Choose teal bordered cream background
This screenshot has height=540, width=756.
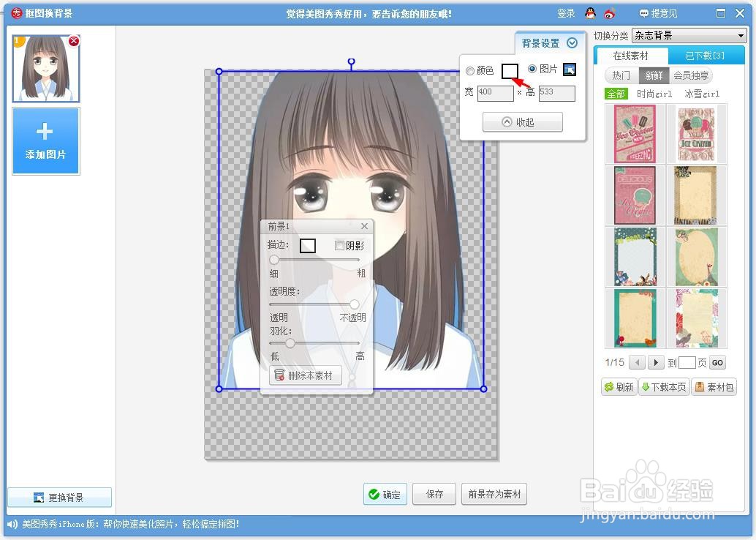635,318
